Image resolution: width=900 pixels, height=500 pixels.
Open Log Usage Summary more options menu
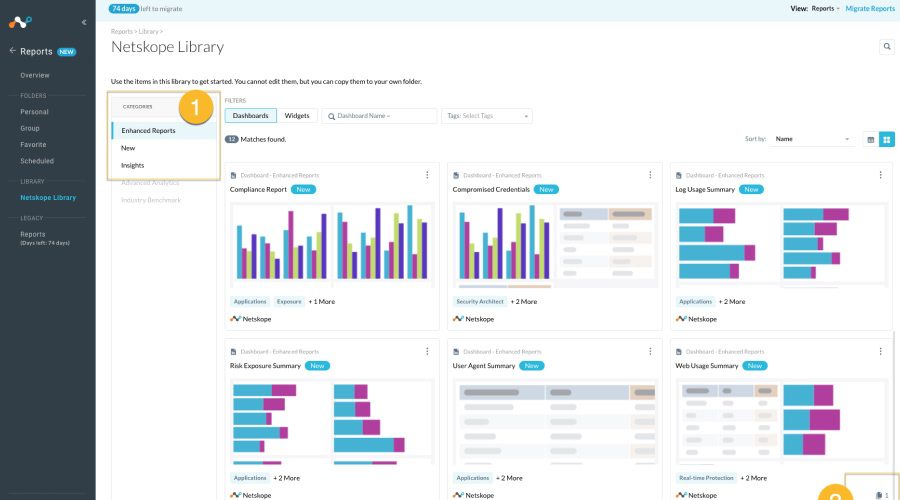880,175
